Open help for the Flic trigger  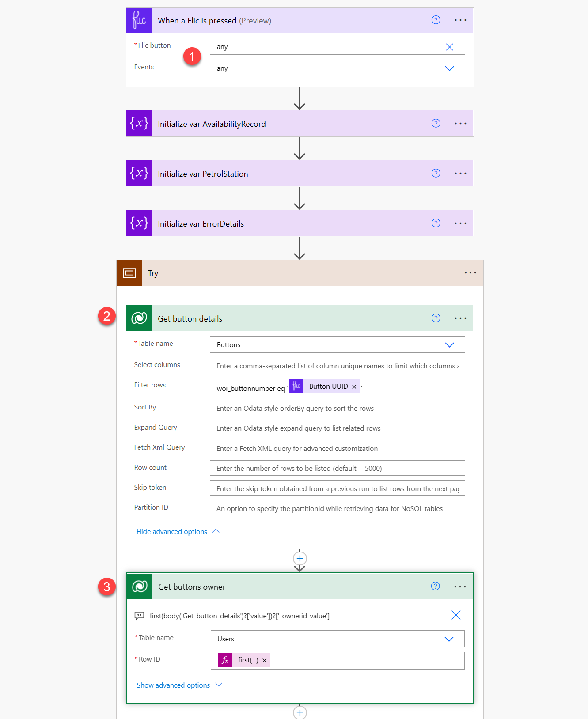coord(436,20)
